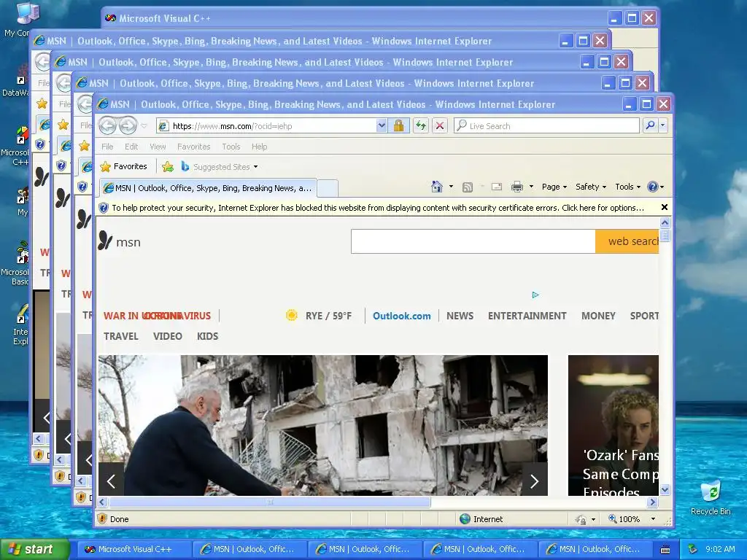Click the Forward navigation button
Screen dimensions: 747x560
click(x=128, y=125)
